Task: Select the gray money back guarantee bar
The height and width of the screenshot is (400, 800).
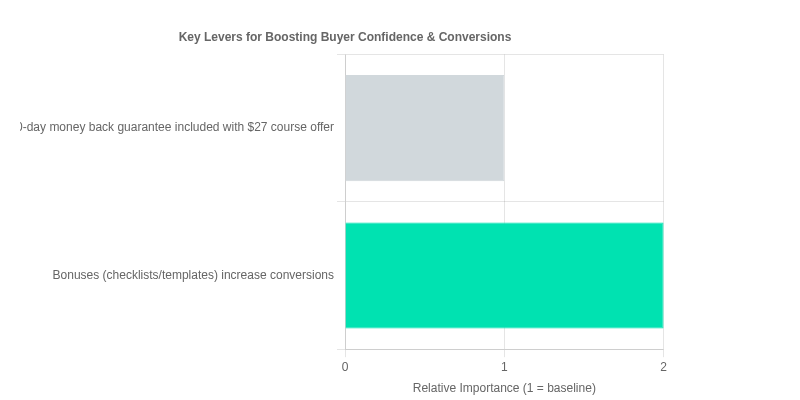Action: point(424,128)
